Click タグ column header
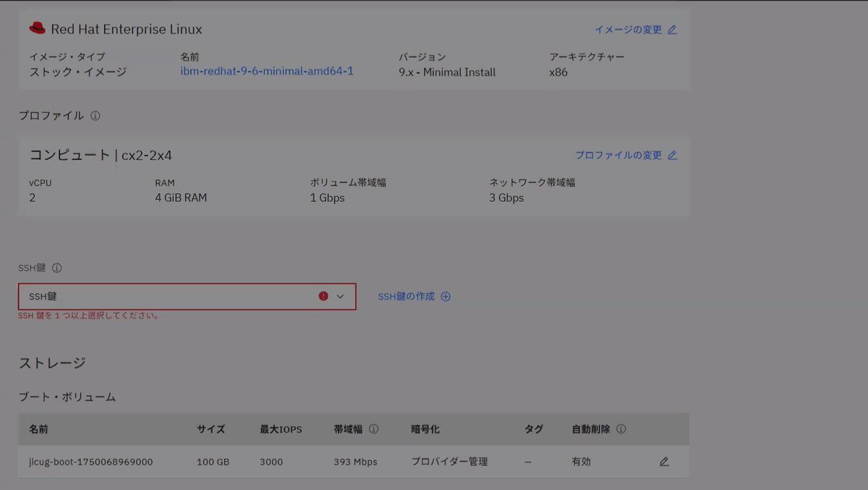The height and width of the screenshot is (490, 868). 534,429
